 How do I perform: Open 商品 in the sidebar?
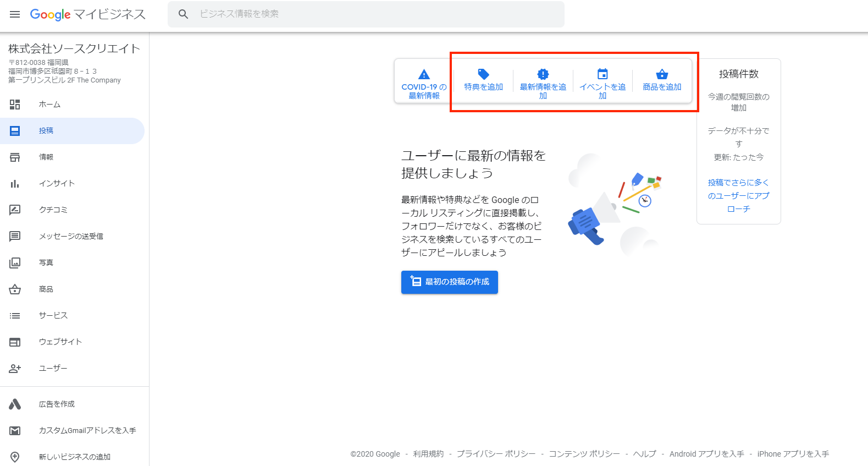click(x=72, y=289)
